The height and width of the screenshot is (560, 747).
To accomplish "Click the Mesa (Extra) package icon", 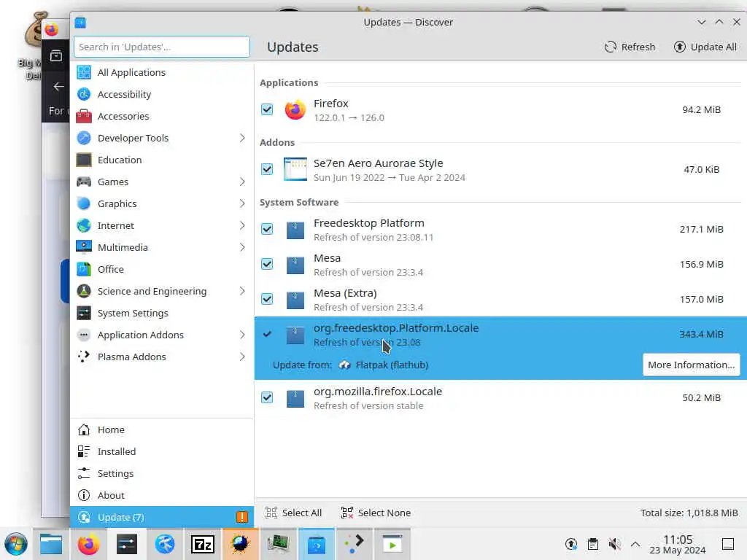I will coord(295,300).
